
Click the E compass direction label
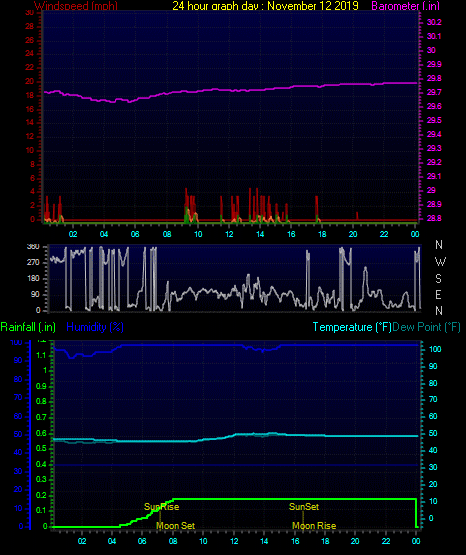click(x=438, y=294)
